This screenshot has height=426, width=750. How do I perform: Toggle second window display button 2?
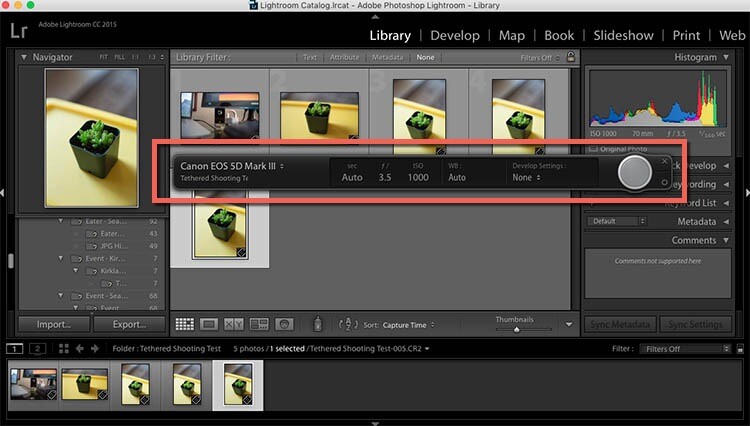pyautogui.click(x=37, y=348)
